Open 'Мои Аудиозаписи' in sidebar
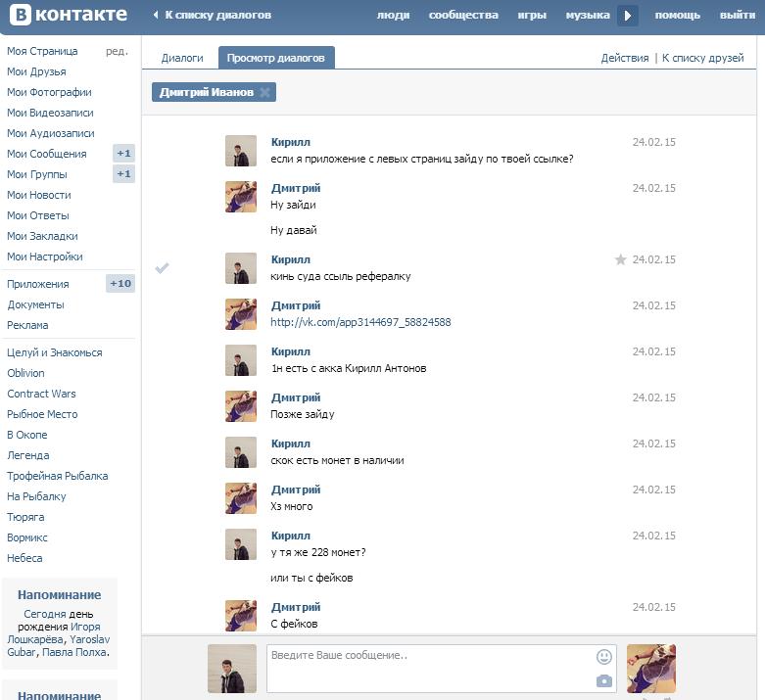Image resolution: width=765 pixels, height=700 pixels. (x=51, y=133)
